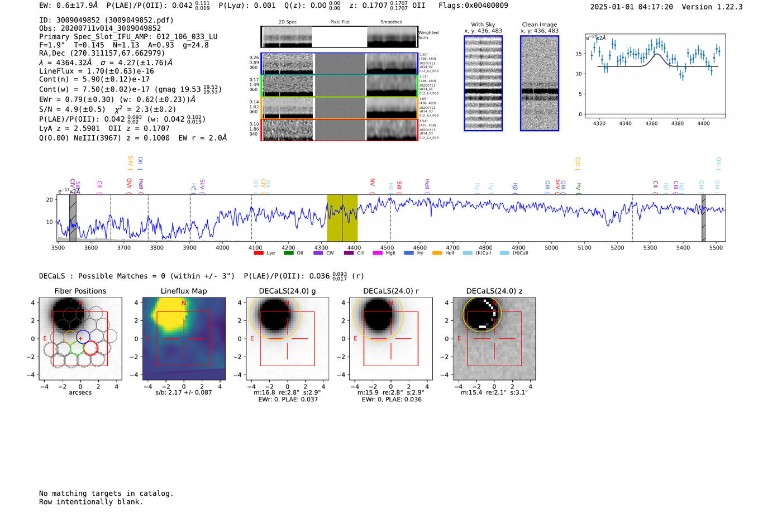This screenshot has width=782, height=532.
Task: Select the Obs: 20200711v014_3009049852 line
Action: (x=100, y=28)
